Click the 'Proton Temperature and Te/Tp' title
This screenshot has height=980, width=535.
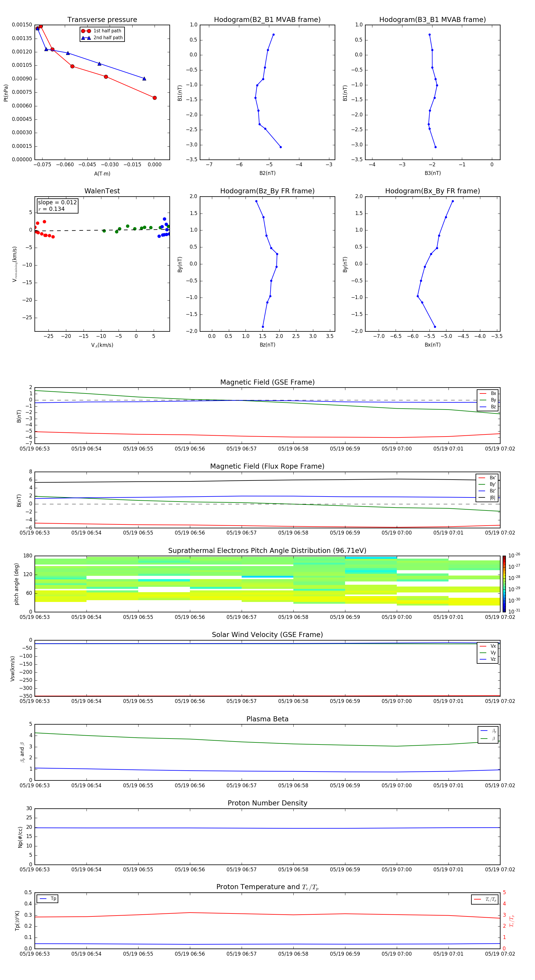click(x=267, y=887)
